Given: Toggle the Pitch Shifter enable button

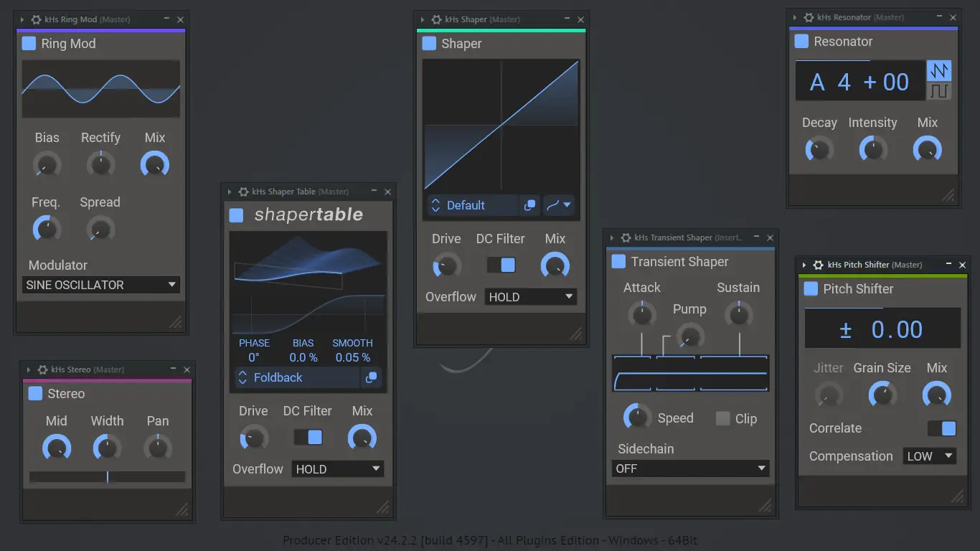Looking at the screenshot, I should coord(811,289).
